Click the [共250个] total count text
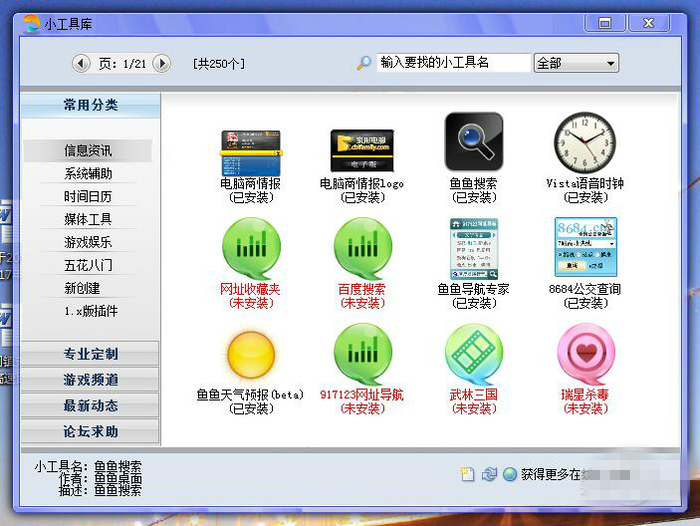The width and height of the screenshot is (700, 526). tap(219, 63)
